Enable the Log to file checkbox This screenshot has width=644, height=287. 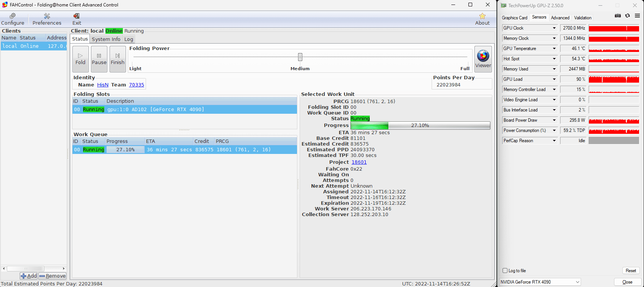(505, 271)
